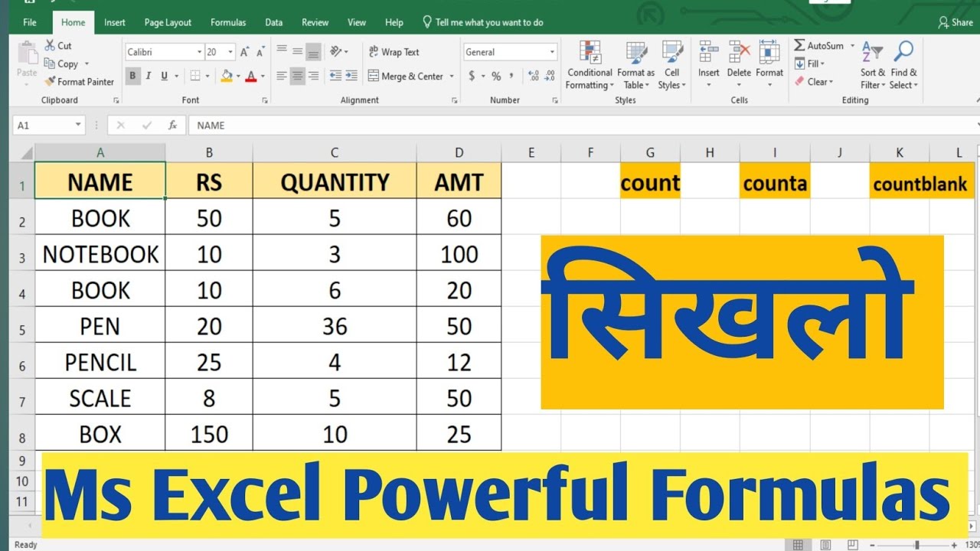Click the Fill Color bucket
The width and height of the screenshot is (980, 551).
tap(226, 76)
